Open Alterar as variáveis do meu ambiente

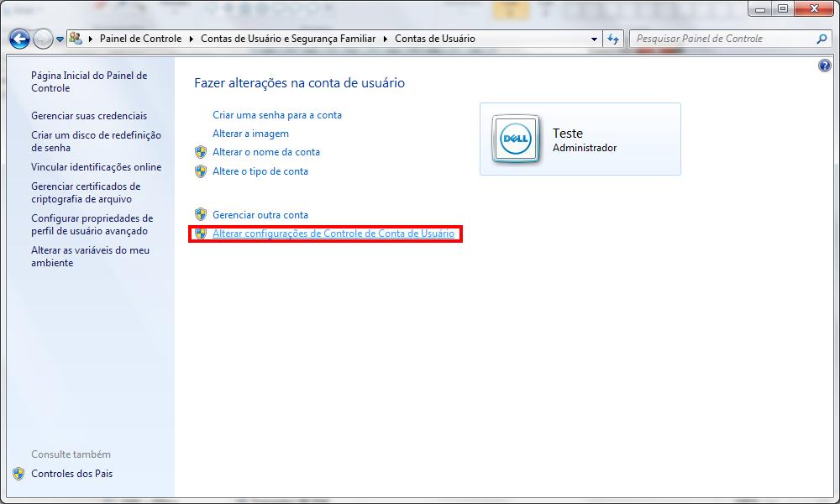[x=90, y=256]
